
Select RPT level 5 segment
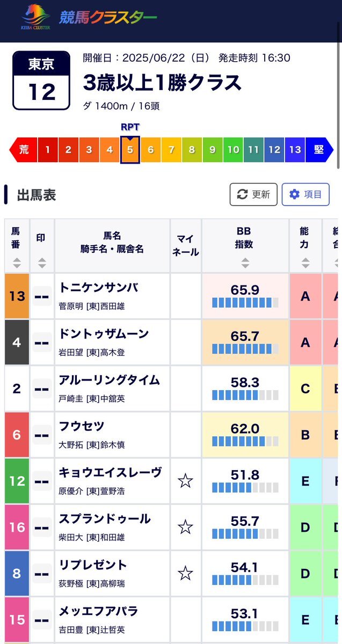[130, 150]
